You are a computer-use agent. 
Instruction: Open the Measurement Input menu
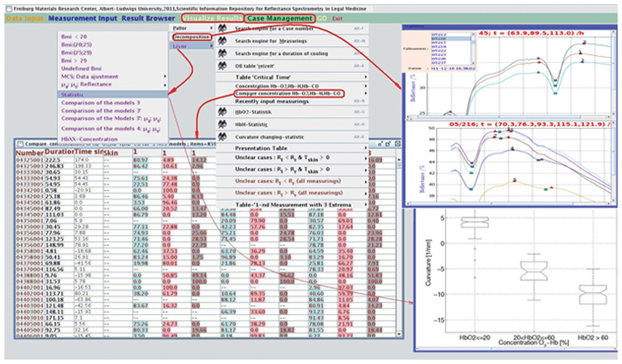pos(82,18)
